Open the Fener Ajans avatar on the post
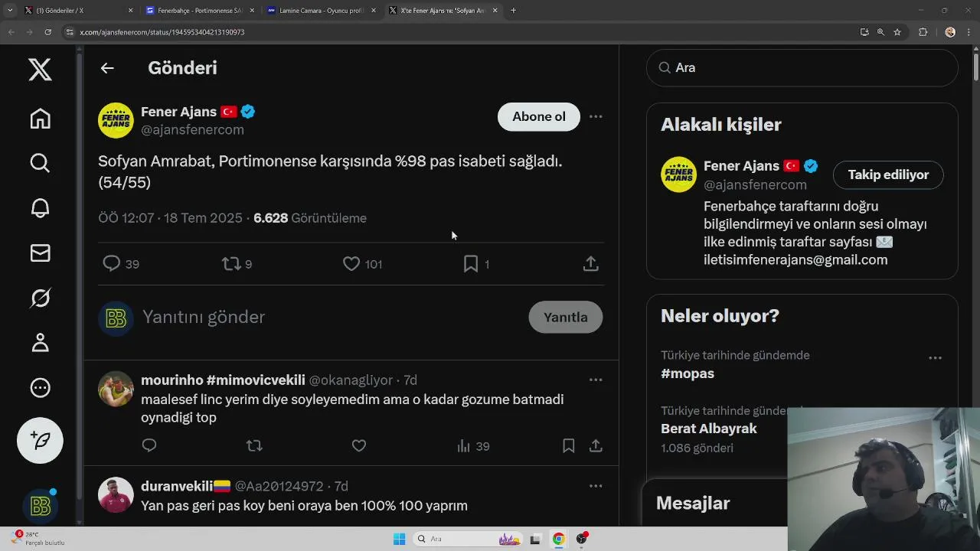Viewport: 980px width, 551px height. 116,120
